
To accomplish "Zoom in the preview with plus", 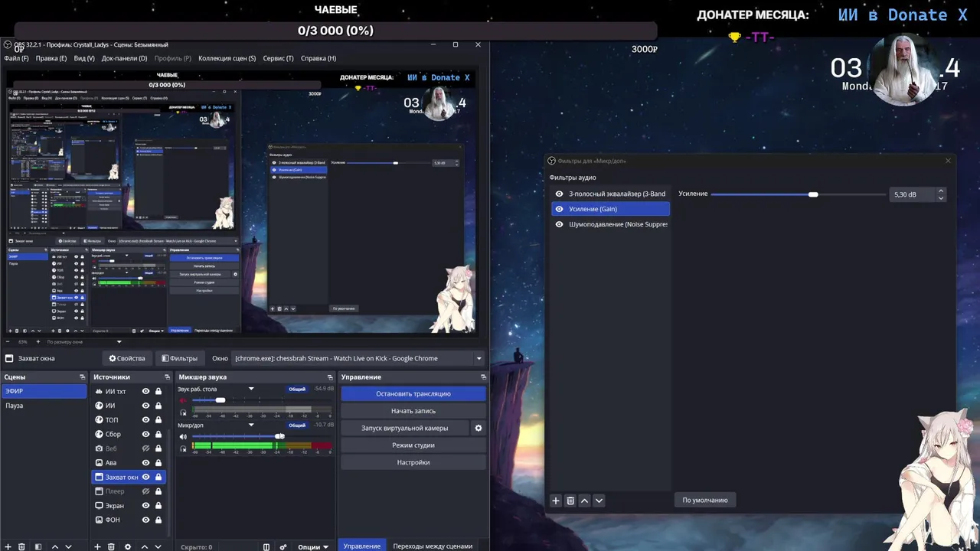I will click(38, 342).
